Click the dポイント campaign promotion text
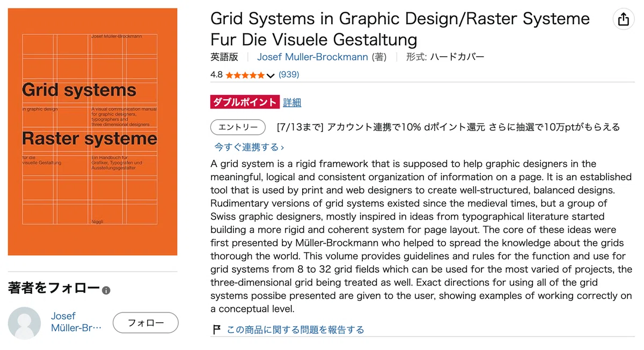The height and width of the screenshot is (350, 644). 448,127
